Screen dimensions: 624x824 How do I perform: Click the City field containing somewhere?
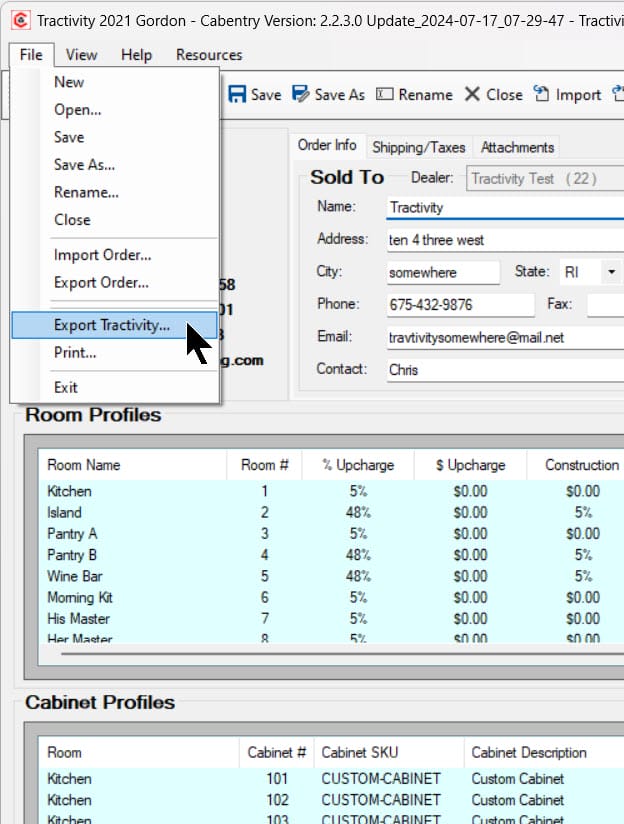tap(443, 272)
